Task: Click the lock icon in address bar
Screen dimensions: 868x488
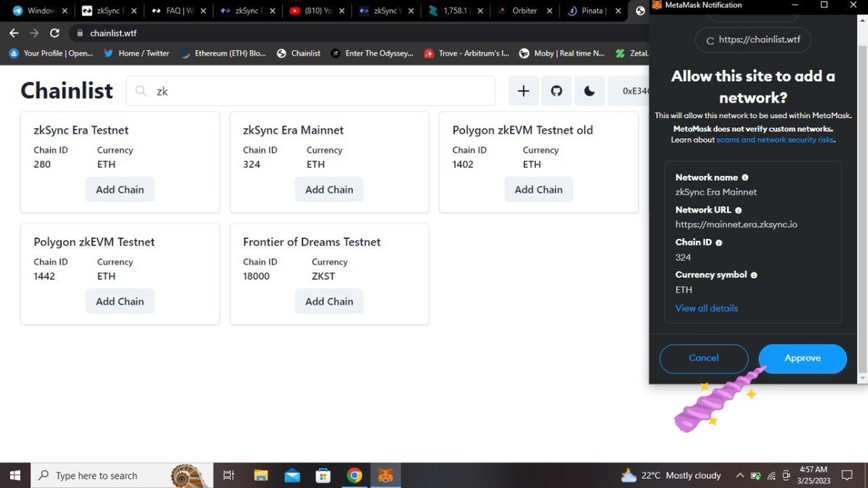Action: click(x=80, y=33)
